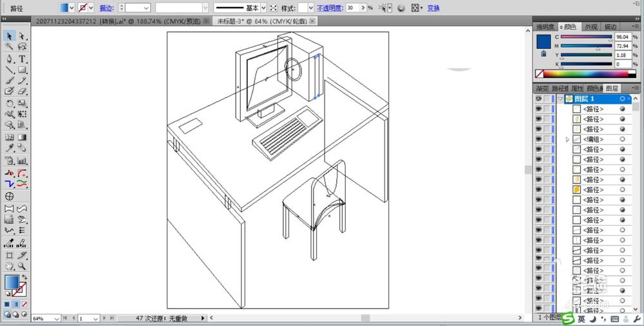Open opacity value arrow next to 30
The image size is (644, 326).
click(x=363, y=8)
